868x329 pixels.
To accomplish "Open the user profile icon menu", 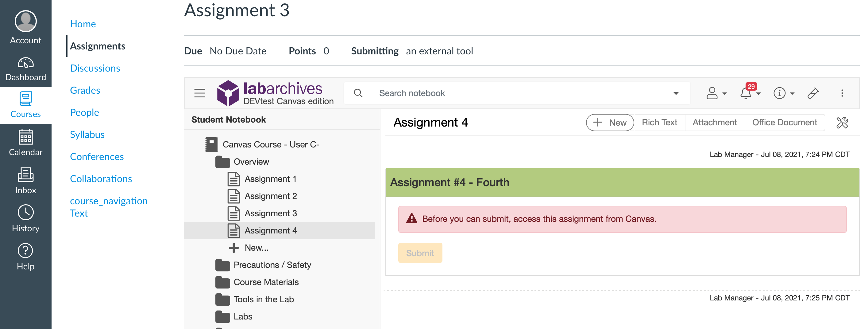I will point(712,93).
